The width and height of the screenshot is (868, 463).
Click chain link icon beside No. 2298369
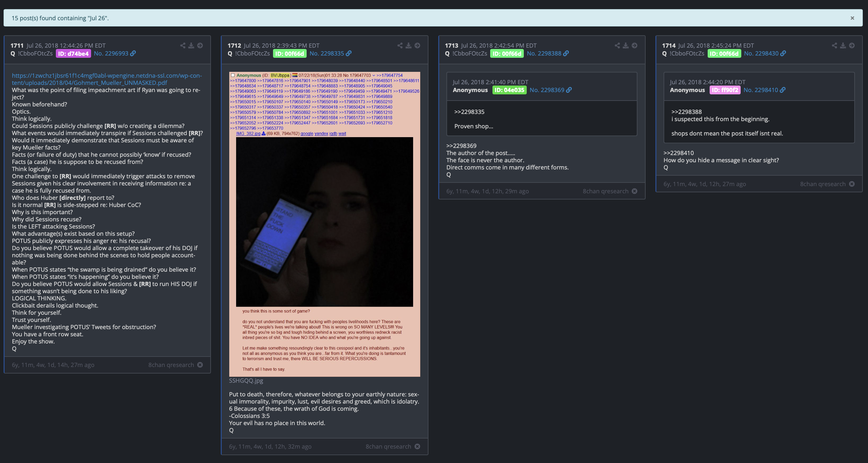click(569, 90)
